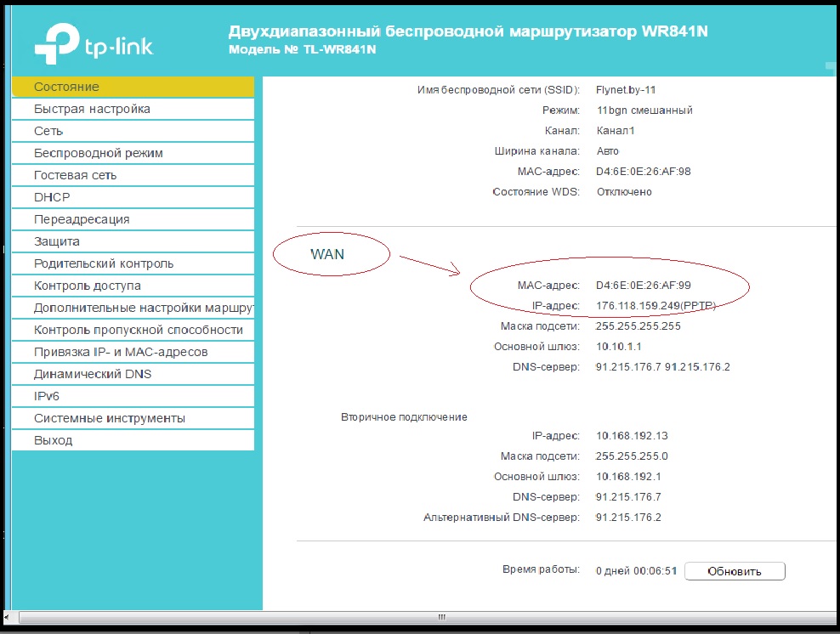Open Динамический DNS settings
840x634 pixels.
[x=133, y=374]
